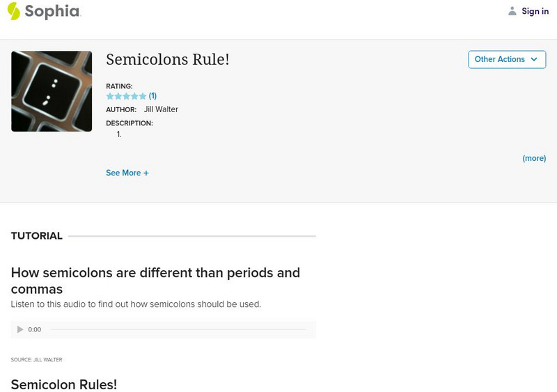Click the user profile icon beside Sign in
The height and width of the screenshot is (392, 557).
click(x=512, y=11)
